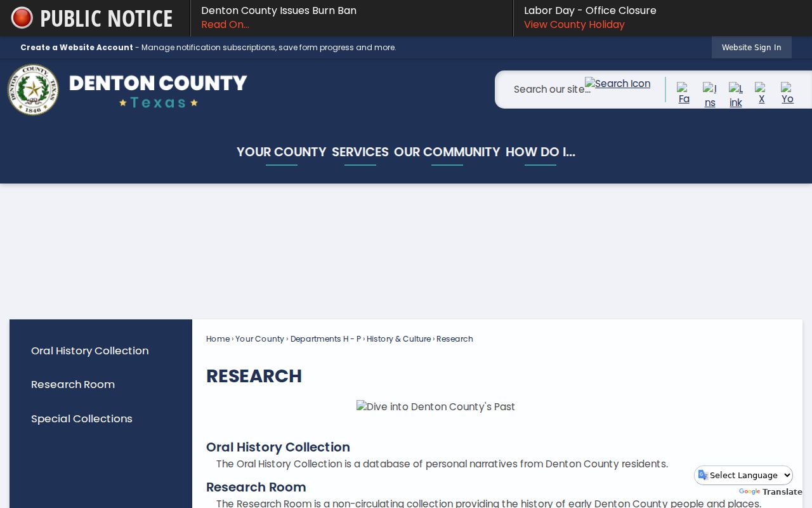Screen dimensions: 812x508
Task: Open the Select Language dropdown
Action: [x=743, y=475]
